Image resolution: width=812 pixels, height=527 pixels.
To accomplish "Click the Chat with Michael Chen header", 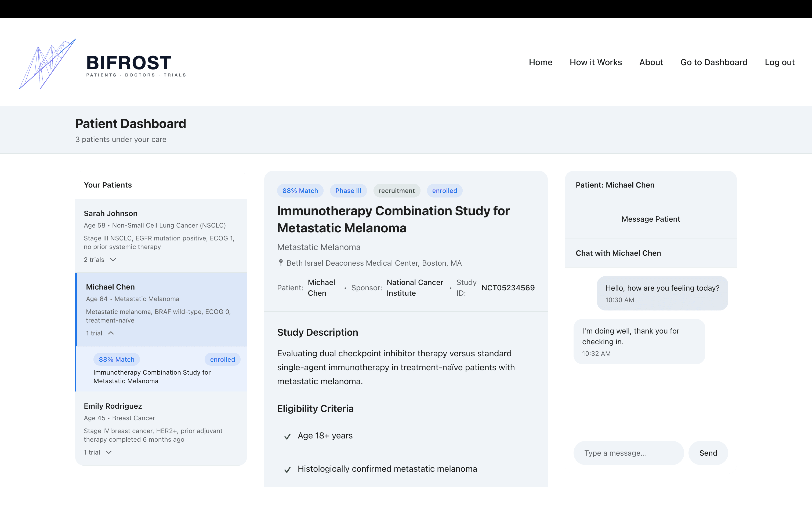I will pyautogui.click(x=618, y=253).
